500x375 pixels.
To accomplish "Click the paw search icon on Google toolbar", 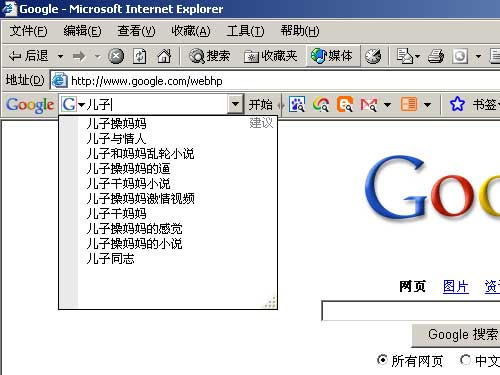I will [297, 104].
